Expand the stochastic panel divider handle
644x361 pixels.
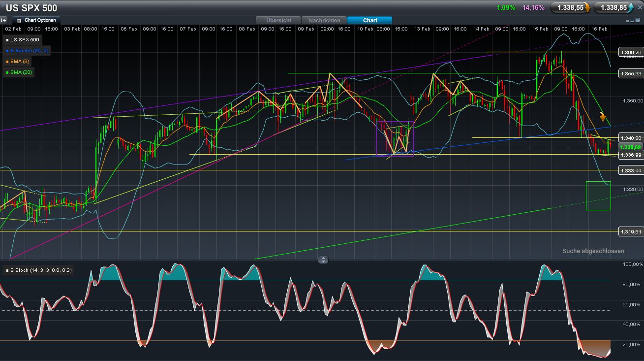(323, 260)
